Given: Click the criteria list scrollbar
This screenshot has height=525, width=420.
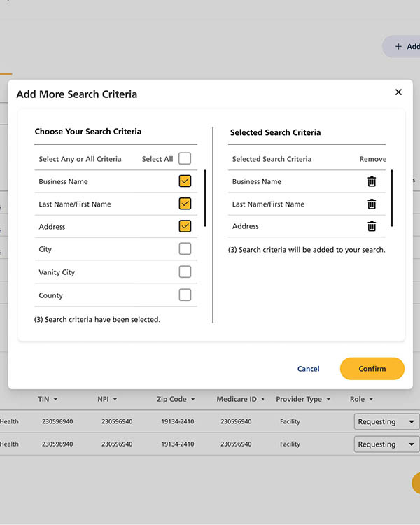Looking at the screenshot, I should click(204, 198).
